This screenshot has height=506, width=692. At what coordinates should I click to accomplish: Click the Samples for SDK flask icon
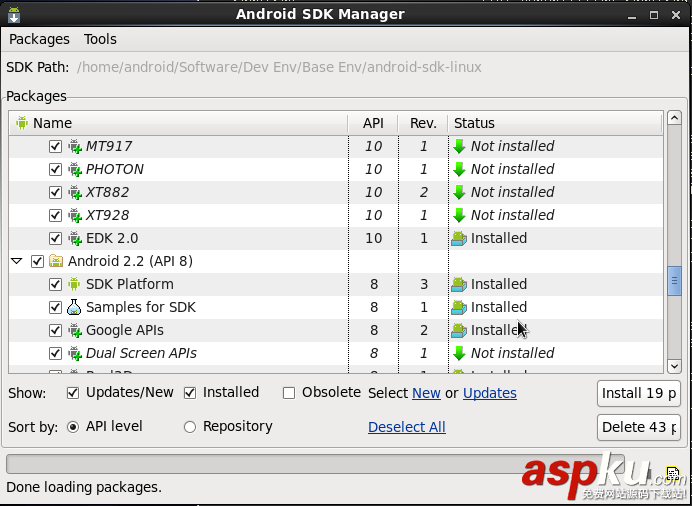click(x=74, y=307)
